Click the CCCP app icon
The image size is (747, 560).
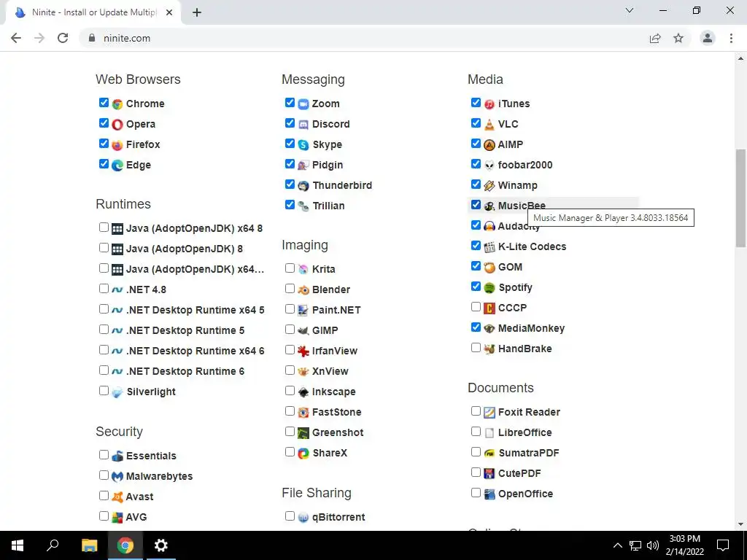(489, 308)
